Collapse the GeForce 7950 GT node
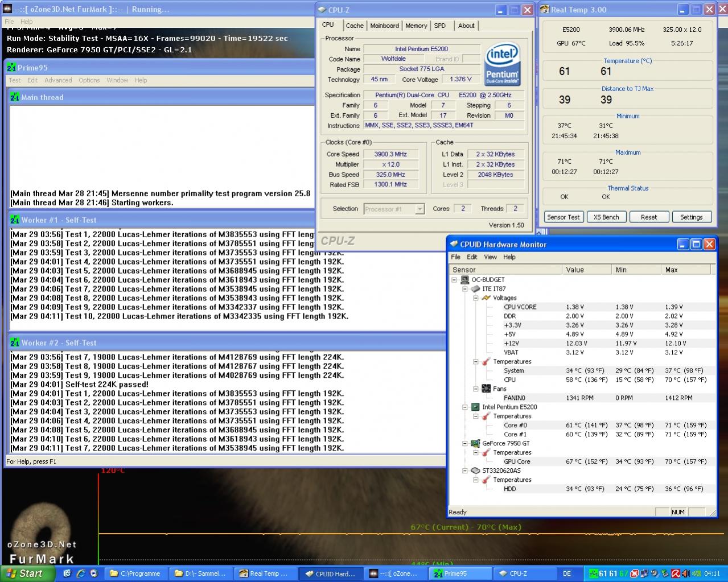 pyautogui.click(x=465, y=443)
